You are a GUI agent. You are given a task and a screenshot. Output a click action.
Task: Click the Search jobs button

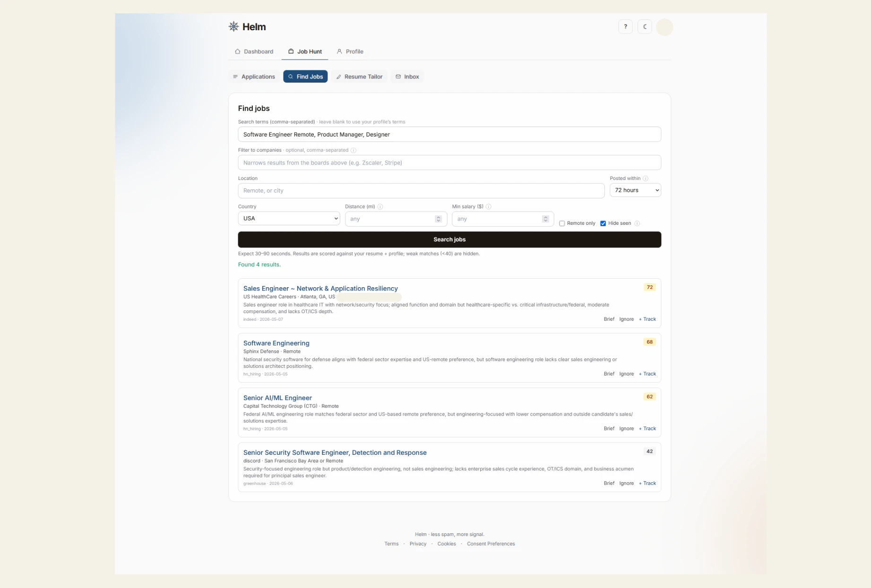pyautogui.click(x=449, y=239)
